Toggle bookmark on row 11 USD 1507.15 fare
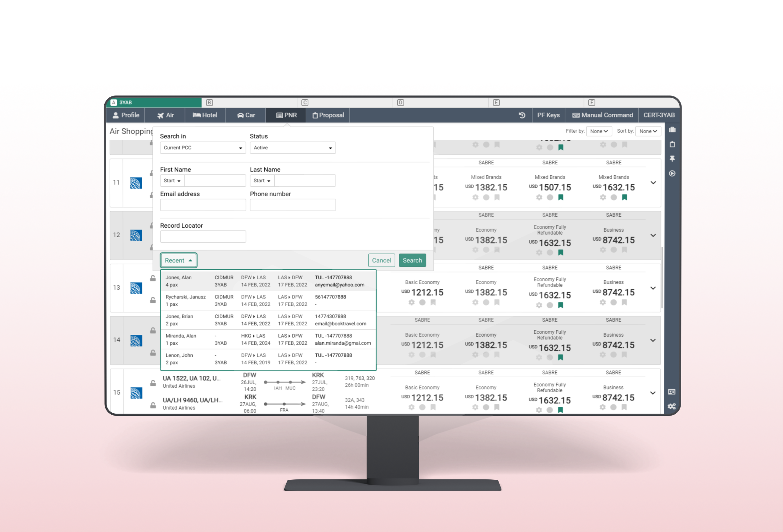783x532 pixels. pos(561,198)
